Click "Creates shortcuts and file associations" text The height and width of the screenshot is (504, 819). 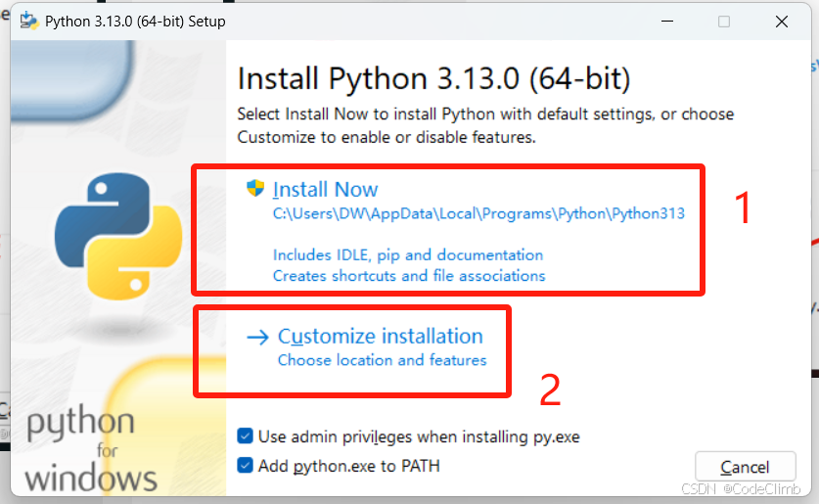pos(409,276)
